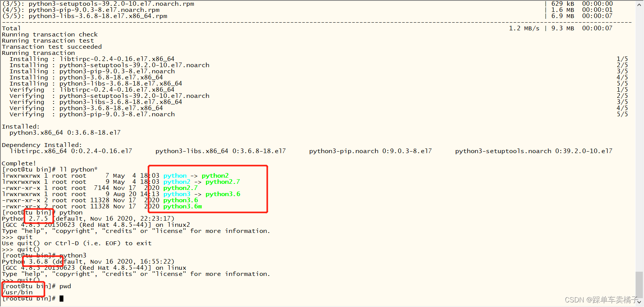Click the 'Installing : libtirpc-0.2.4-0.16.el7.x86_64' line
644x307 pixels.
tap(92, 59)
